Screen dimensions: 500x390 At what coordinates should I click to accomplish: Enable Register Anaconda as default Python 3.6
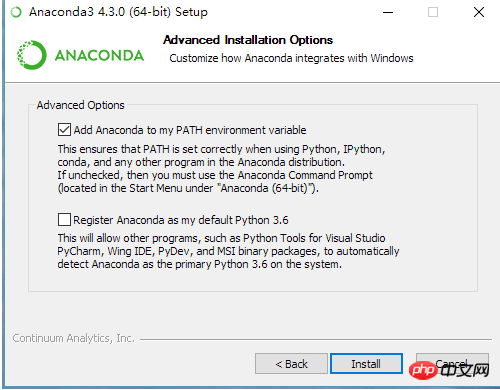[x=64, y=220]
